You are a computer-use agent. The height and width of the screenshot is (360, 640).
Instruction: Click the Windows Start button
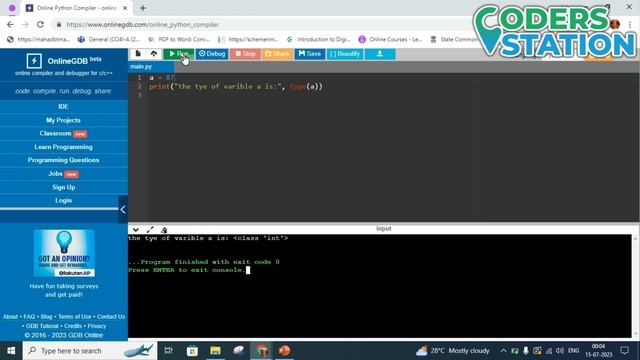coord(11,351)
